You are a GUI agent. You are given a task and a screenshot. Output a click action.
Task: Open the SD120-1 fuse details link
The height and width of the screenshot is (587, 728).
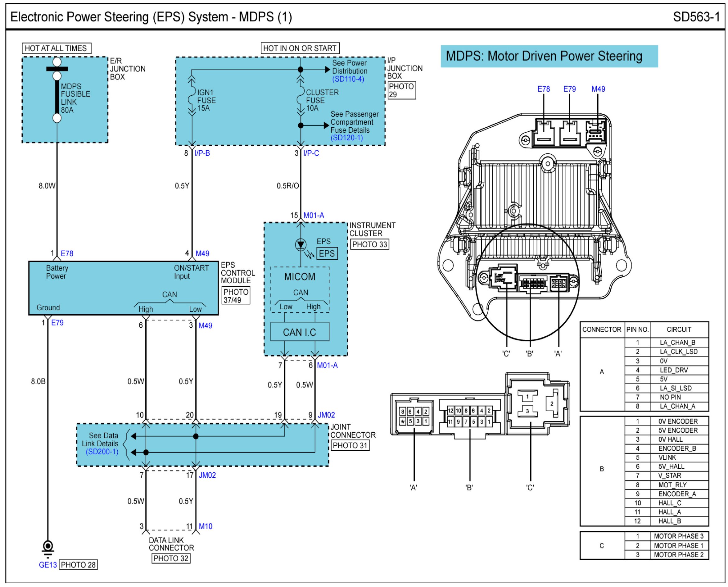(x=346, y=138)
